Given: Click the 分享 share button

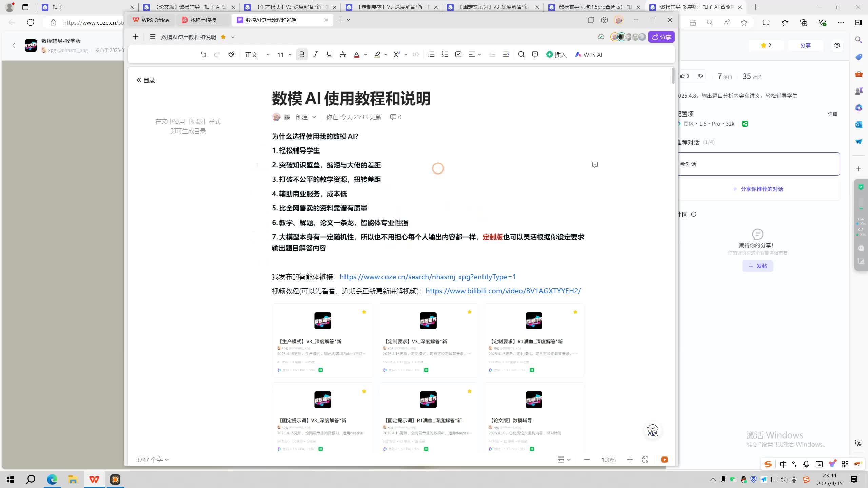Looking at the screenshot, I should 662,37.
